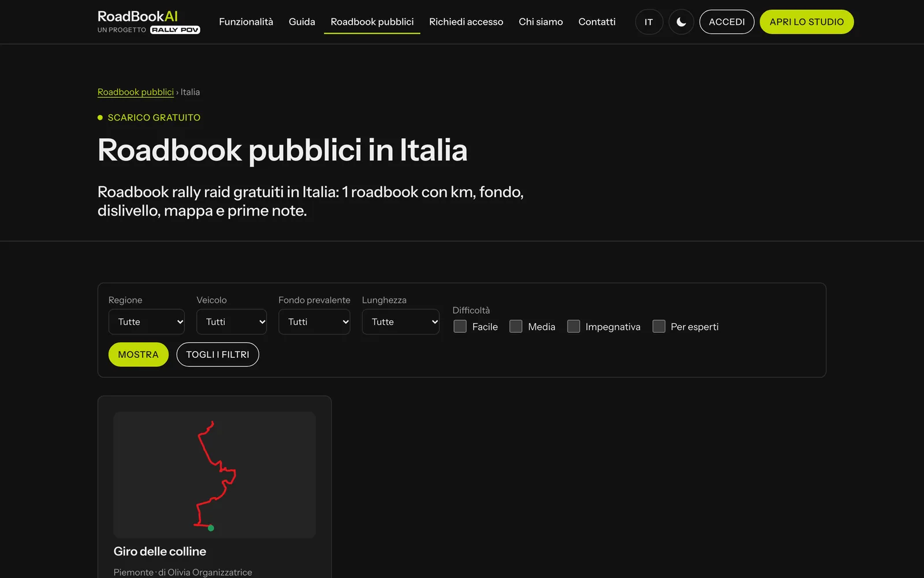Expand the Lunghezza dropdown
Screen dimensions: 924x578
click(401, 322)
